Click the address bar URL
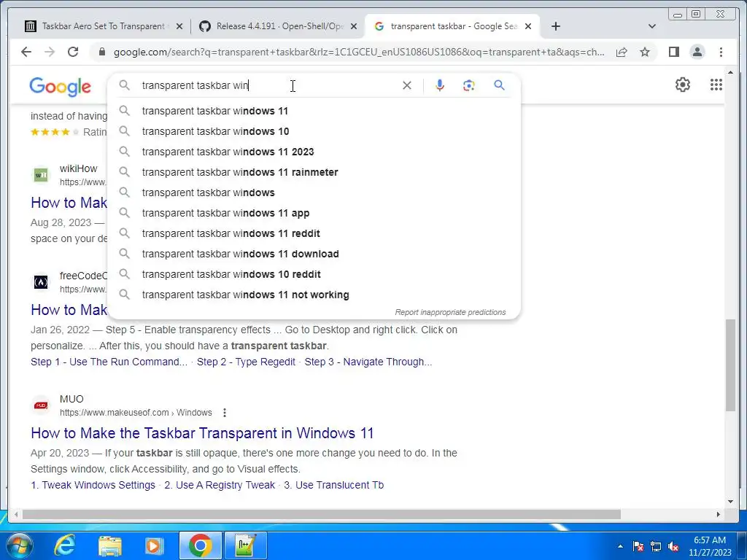747x560 pixels. (x=359, y=52)
